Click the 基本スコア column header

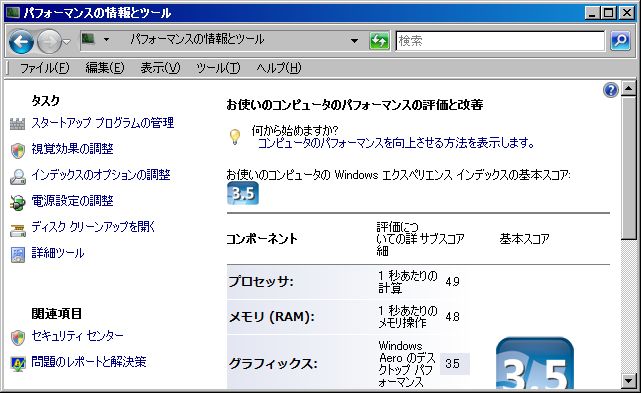point(524,238)
